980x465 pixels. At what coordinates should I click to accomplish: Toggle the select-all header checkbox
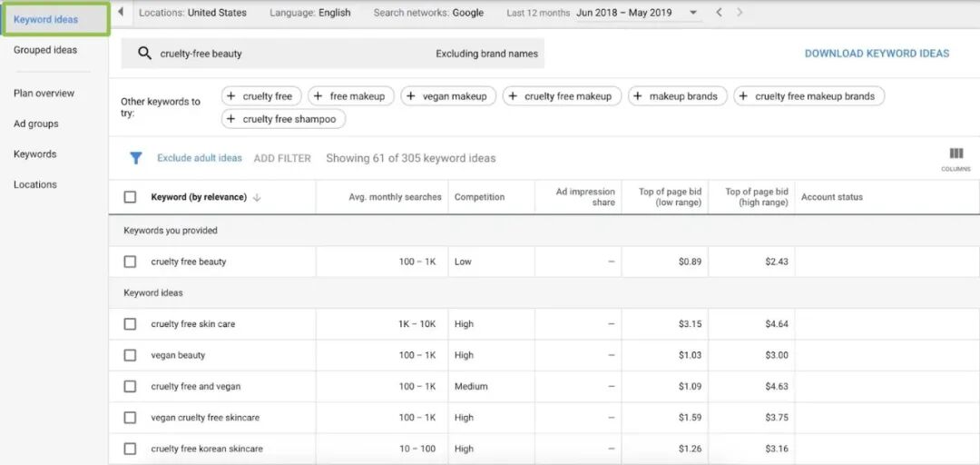(x=130, y=197)
